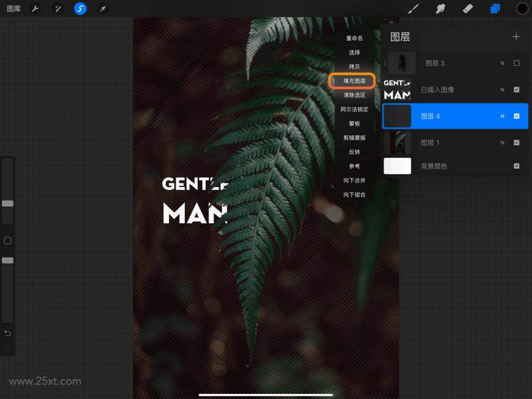This screenshot has height=399, width=532.
Task: Open the Adjustments magic wand menu
Action: coord(58,9)
